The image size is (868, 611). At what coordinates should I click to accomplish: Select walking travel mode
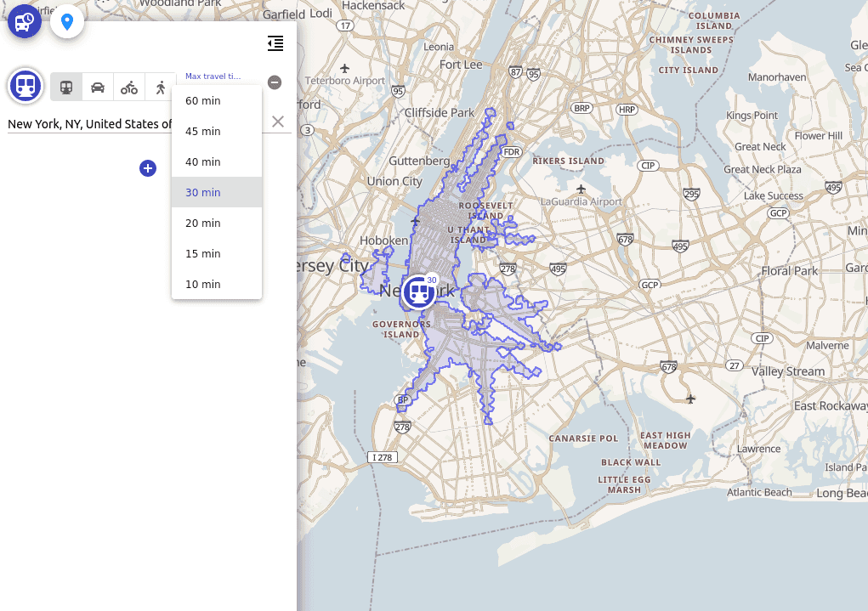pyautogui.click(x=161, y=87)
